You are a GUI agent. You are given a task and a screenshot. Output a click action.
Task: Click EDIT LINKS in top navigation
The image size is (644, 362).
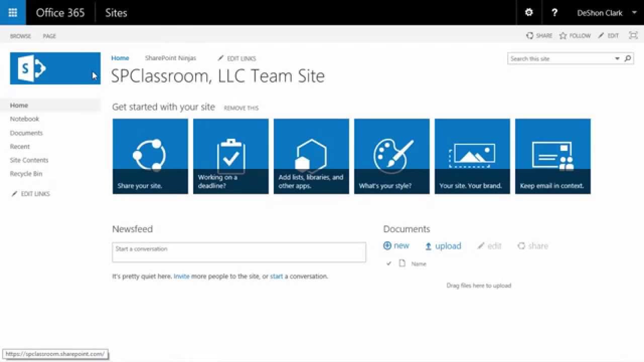(x=237, y=58)
